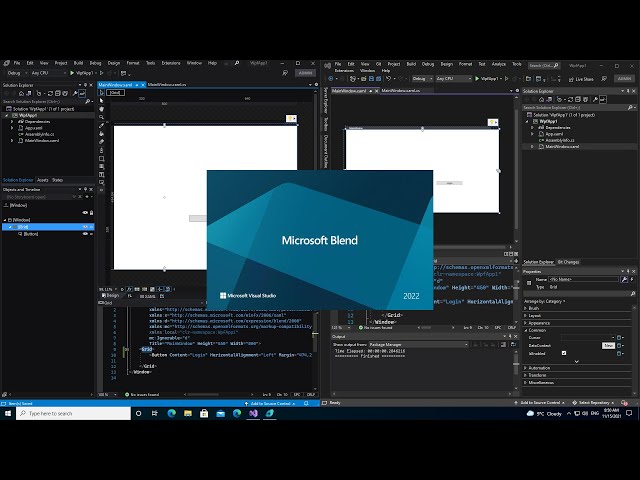
Task: Click the feedback icon in the Visual Studio toolbar
Action: tap(604, 78)
